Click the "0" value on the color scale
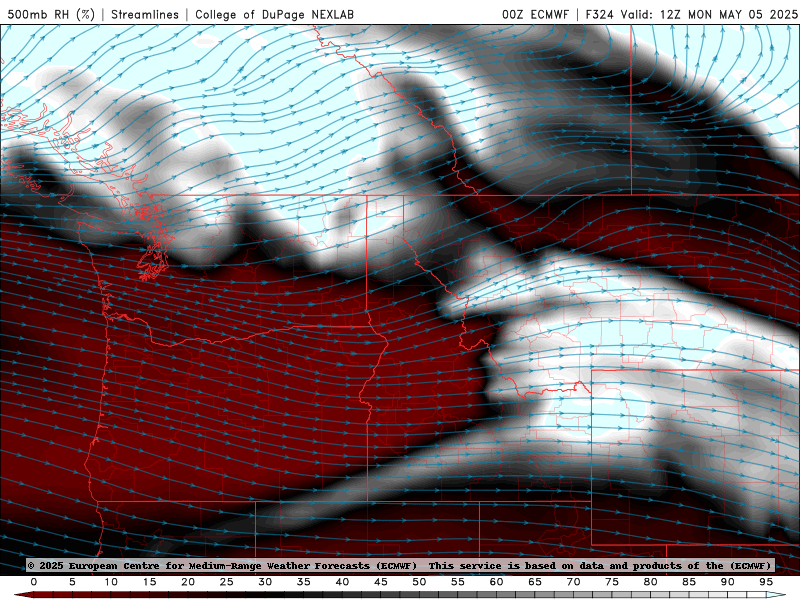The height and width of the screenshot is (600, 800). click(34, 582)
